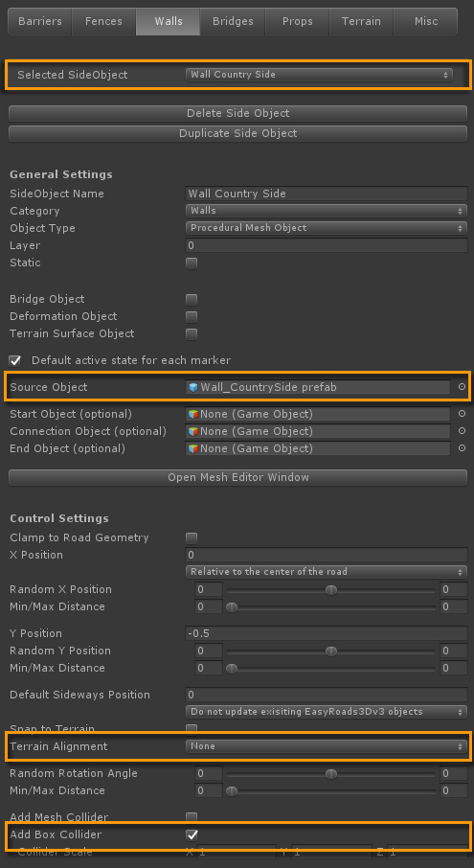Click object picker circle beside Connection Object
This screenshot has width=474, height=868.
tap(462, 431)
